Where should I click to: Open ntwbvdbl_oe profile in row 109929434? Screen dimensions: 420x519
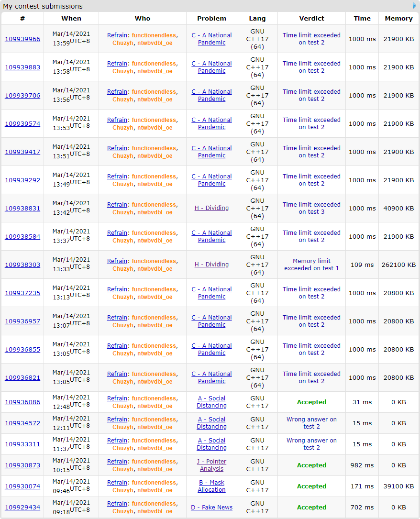pyautogui.click(x=155, y=511)
